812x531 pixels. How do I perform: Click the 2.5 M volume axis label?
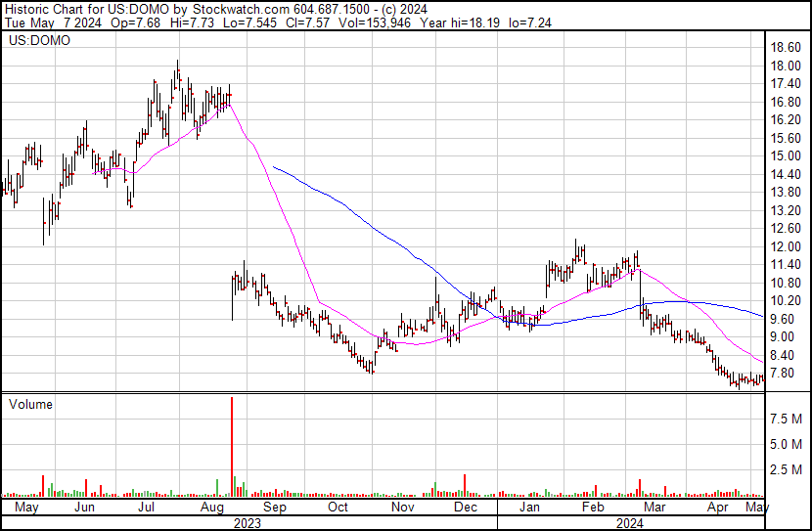pyautogui.click(x=786, y=469)
